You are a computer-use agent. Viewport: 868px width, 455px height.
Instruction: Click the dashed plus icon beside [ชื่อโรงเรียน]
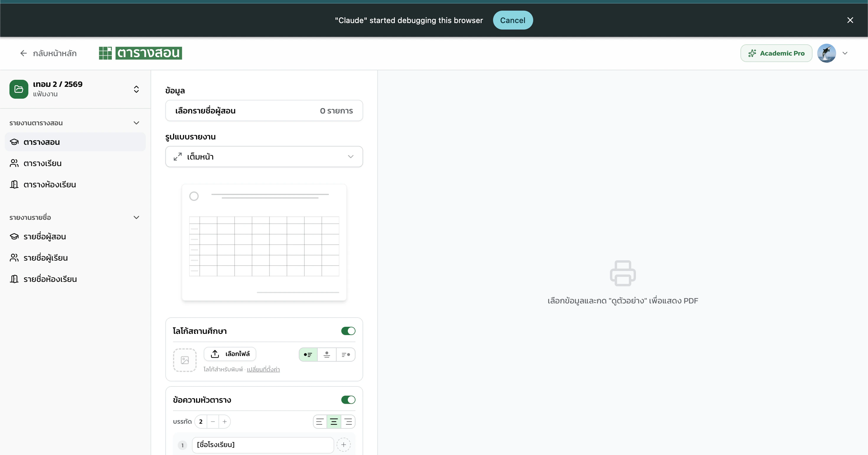coord(343,445)
